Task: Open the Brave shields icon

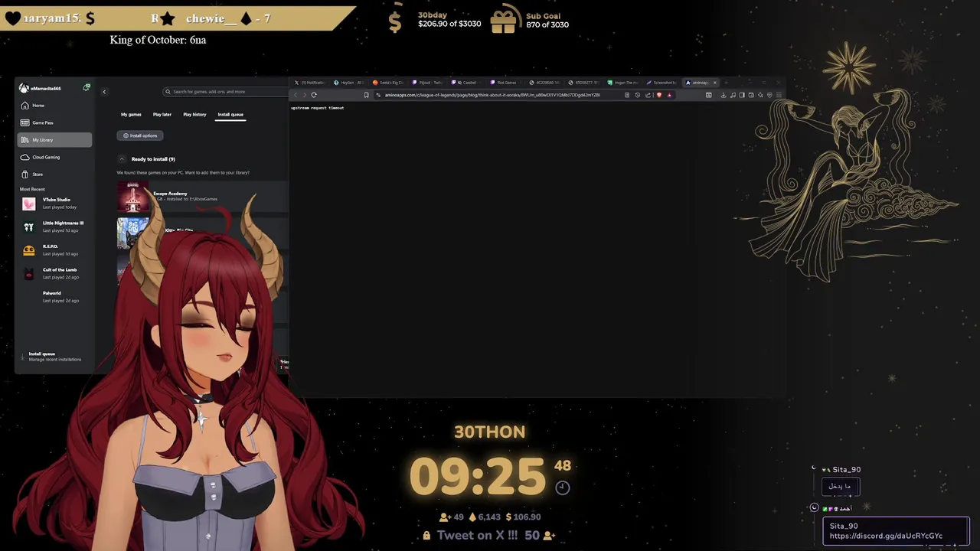Action: coord(659,95)
